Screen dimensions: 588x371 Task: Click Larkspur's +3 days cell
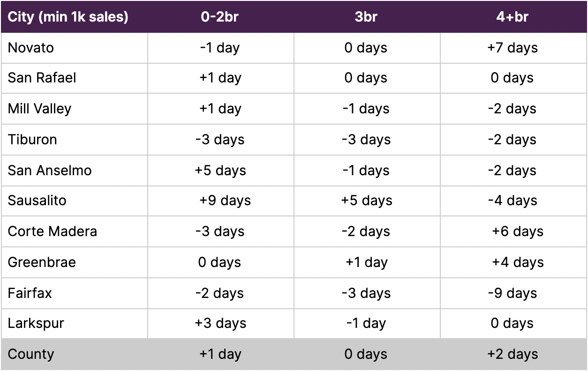220,324
